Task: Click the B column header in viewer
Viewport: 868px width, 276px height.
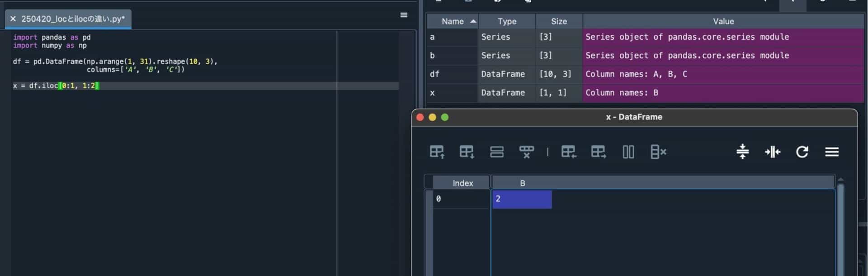Action: 522,183
